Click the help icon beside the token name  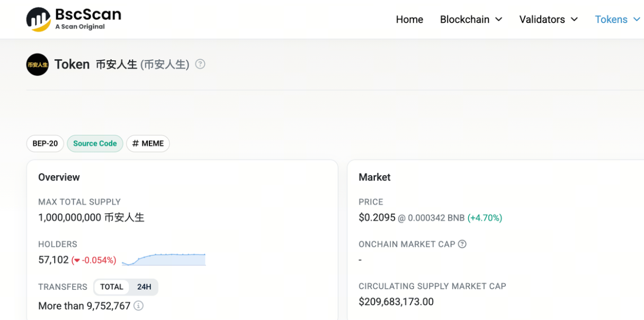200,64
